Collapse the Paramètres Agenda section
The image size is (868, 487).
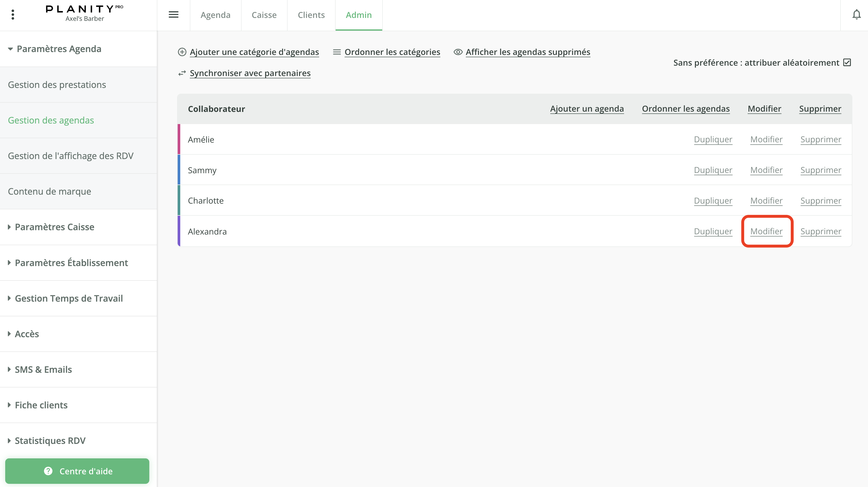(x=10, y=49)
